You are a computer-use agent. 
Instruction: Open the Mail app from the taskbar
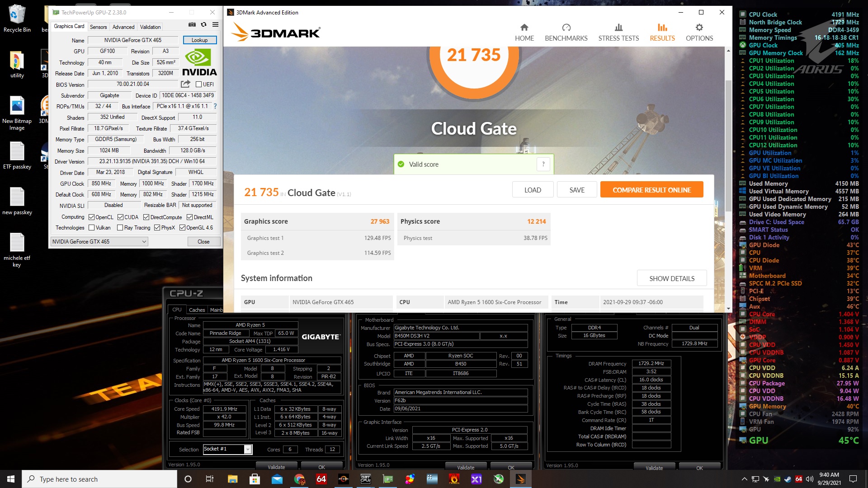277,479
